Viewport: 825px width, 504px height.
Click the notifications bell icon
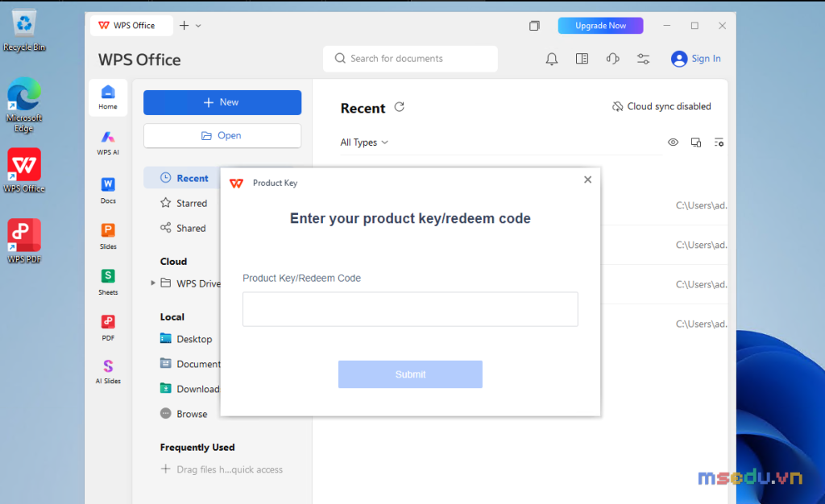pos(551,59)
